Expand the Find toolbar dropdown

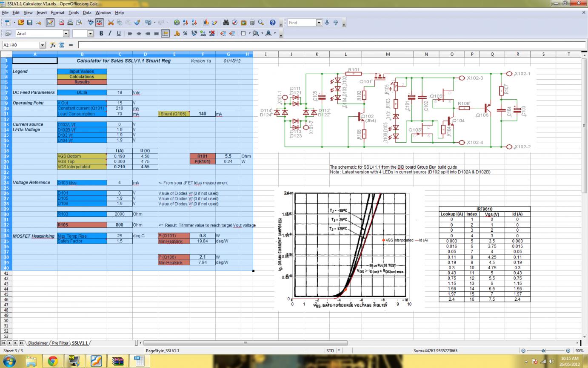(x=320, y=23)
